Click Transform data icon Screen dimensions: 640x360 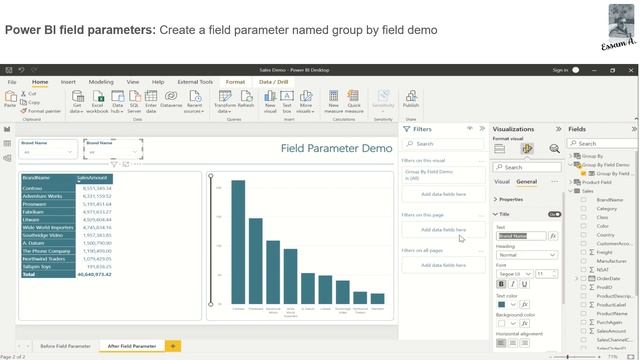225,97
